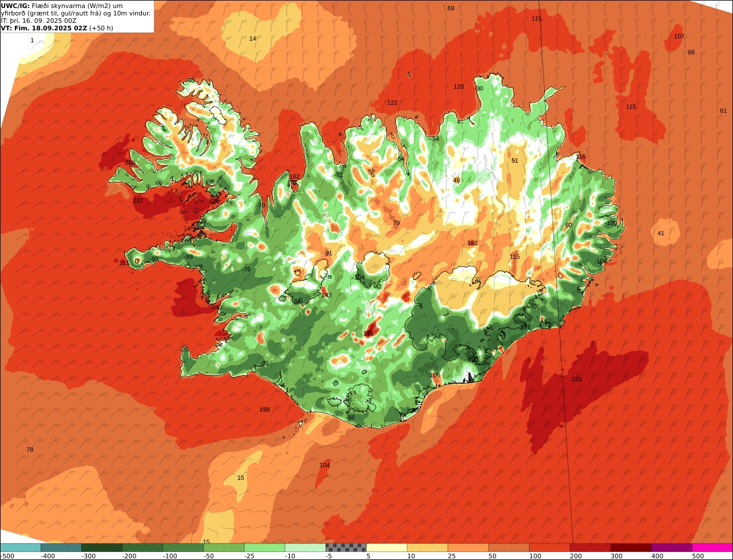The image size is (733, 560).
Task: Click the map value '30' on the northern peninsula
Action: coord(480,89)
